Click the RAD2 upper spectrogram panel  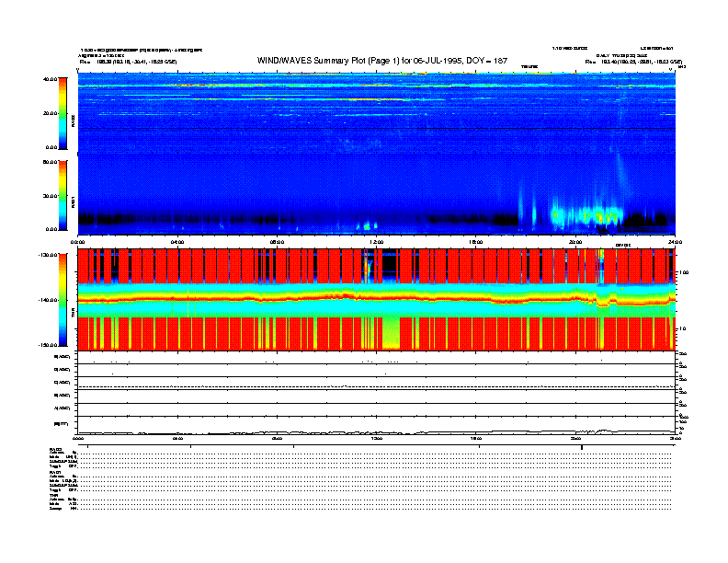click(377, 113)
